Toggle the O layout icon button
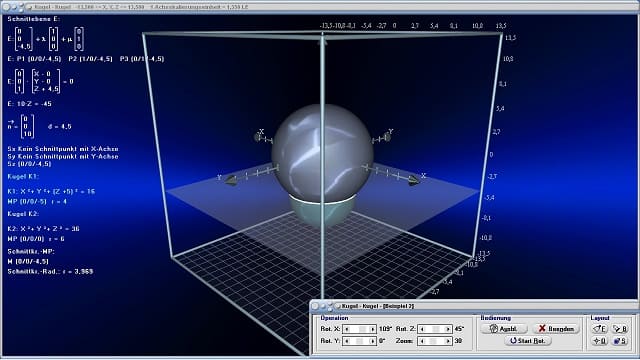Image resolution: width=640 pixels, height=360 pixels. [x=600, y=340]
